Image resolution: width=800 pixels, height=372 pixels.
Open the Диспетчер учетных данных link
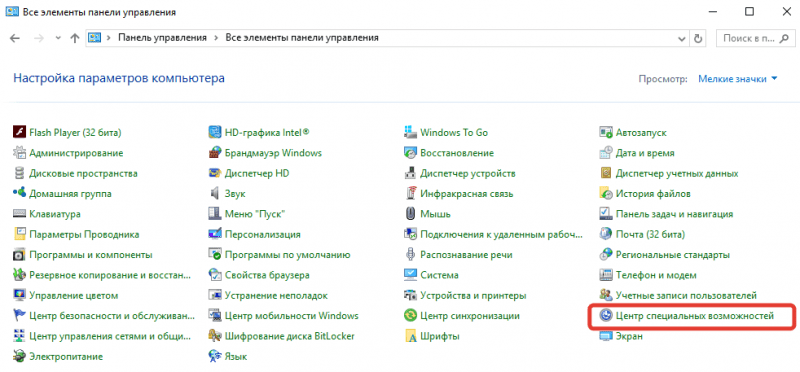[x=677, y=173]
